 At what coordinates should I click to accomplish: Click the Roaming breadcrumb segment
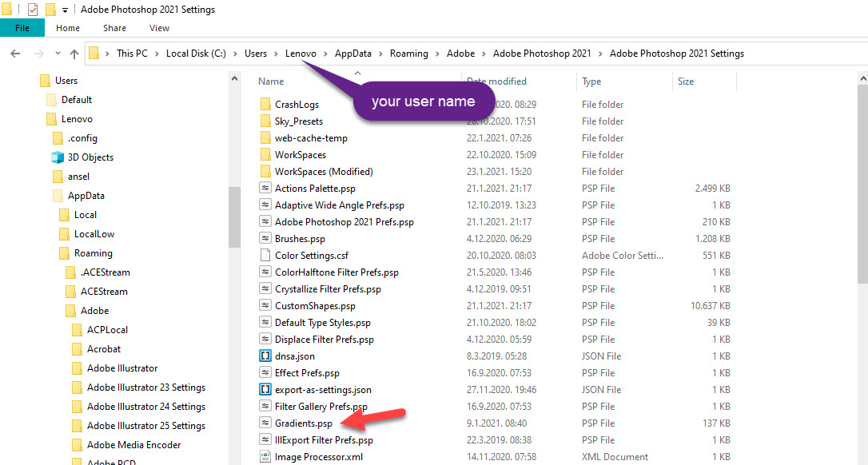(409, 54)
